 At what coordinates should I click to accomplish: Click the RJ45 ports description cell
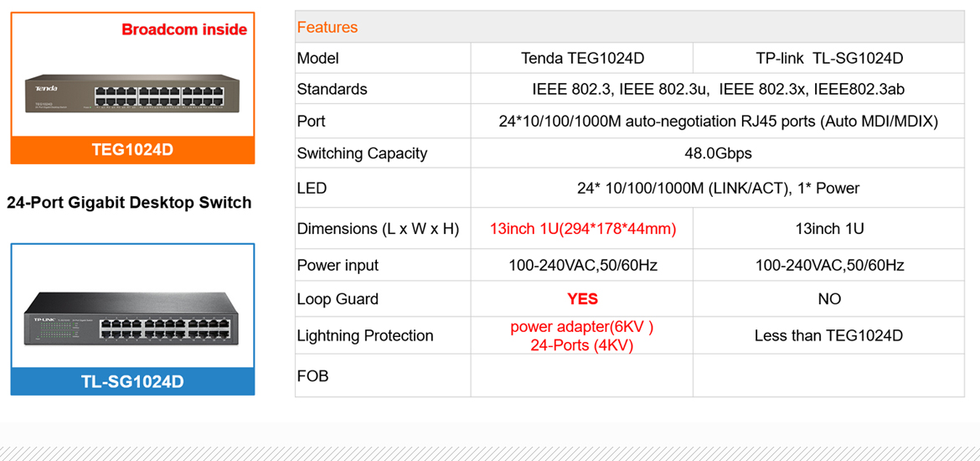(x=718, y=122)
